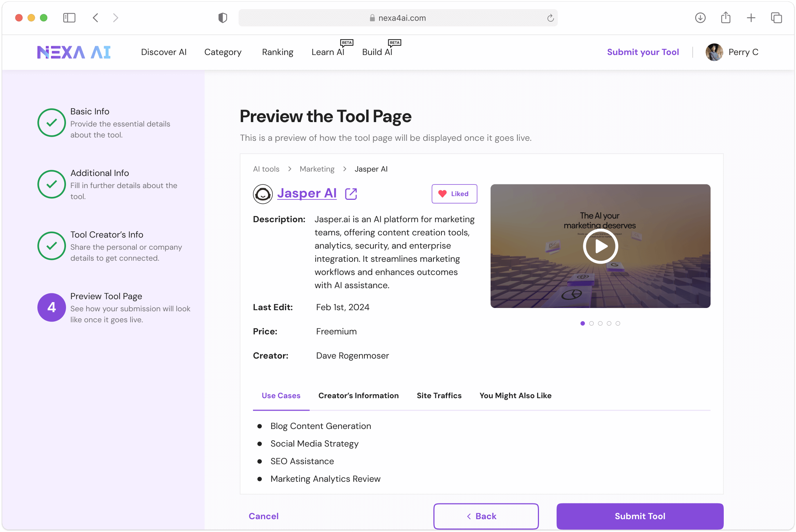Click the step 4 purple circle
This screenshot has width=796, height=532.
tap(51, 307)
